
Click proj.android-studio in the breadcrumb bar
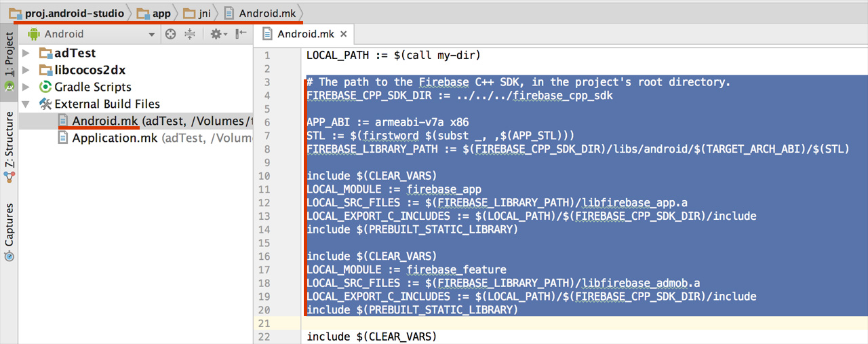pyautogui.click(x=74, y=13)
